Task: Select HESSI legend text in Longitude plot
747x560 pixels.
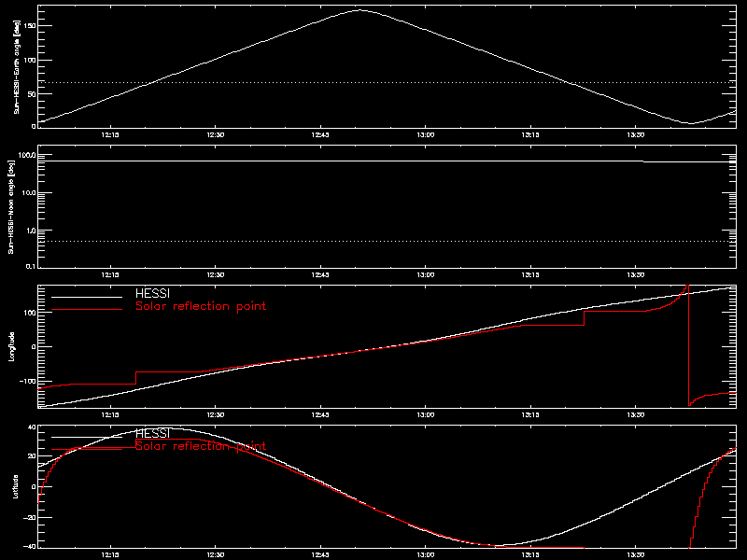Action: tap(152, 293)
